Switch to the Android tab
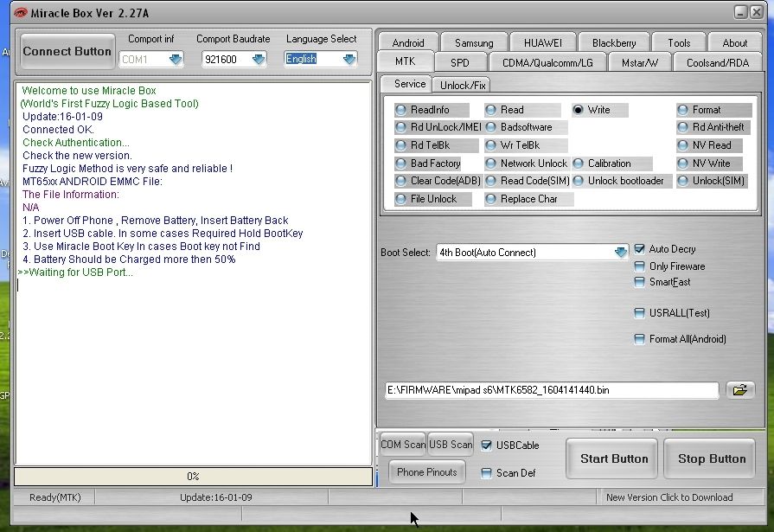This screenshot has height=532, width=774. pyautogui.click(x=408, y=43)
